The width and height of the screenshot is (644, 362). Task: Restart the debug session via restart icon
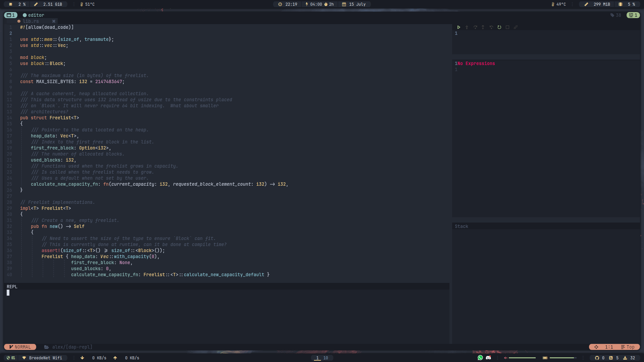[x=500, y=27]
